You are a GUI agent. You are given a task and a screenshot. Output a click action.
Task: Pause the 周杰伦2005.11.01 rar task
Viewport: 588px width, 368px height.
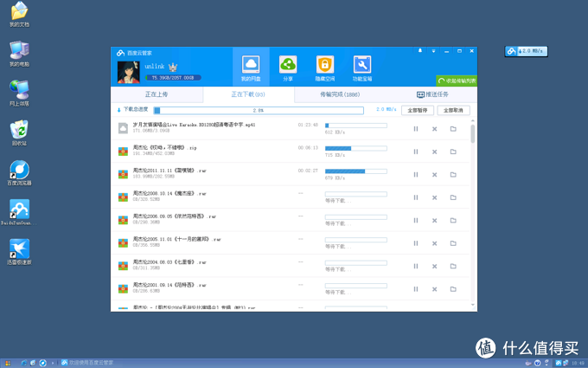[x=416, y=243]
